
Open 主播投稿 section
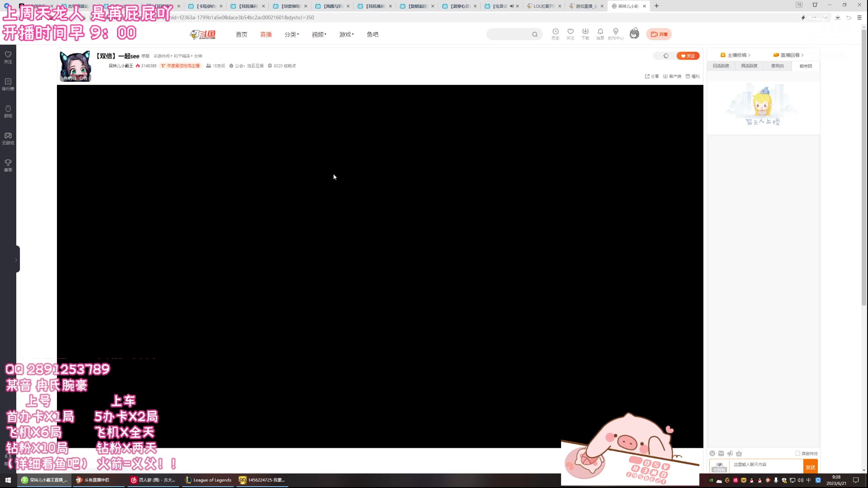click(x=735, y=55)
